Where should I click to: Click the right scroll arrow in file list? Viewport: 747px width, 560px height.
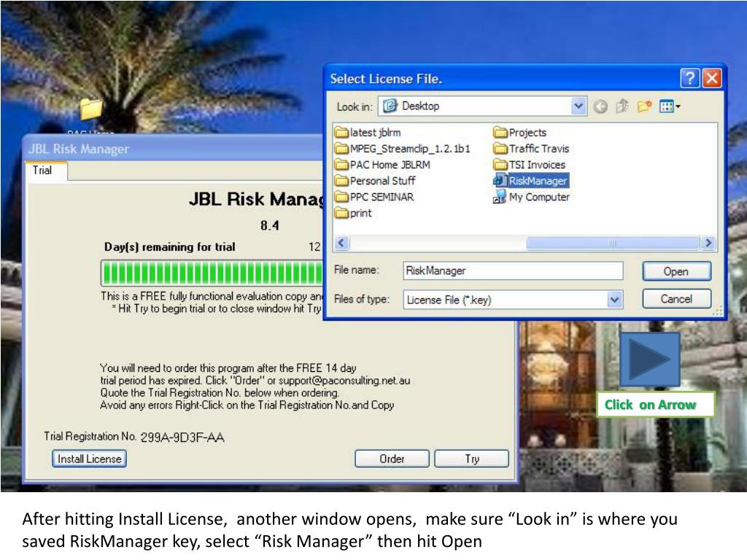(708, 243)
